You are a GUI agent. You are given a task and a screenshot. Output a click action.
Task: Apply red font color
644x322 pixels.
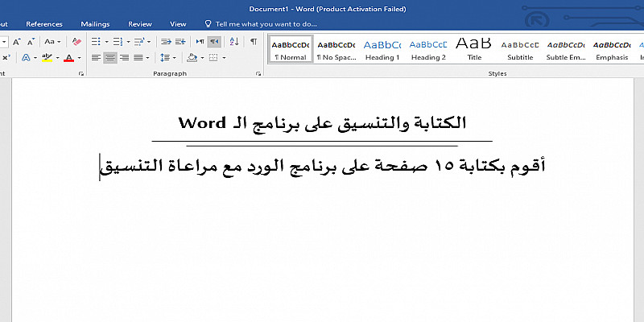pos(68,58)
